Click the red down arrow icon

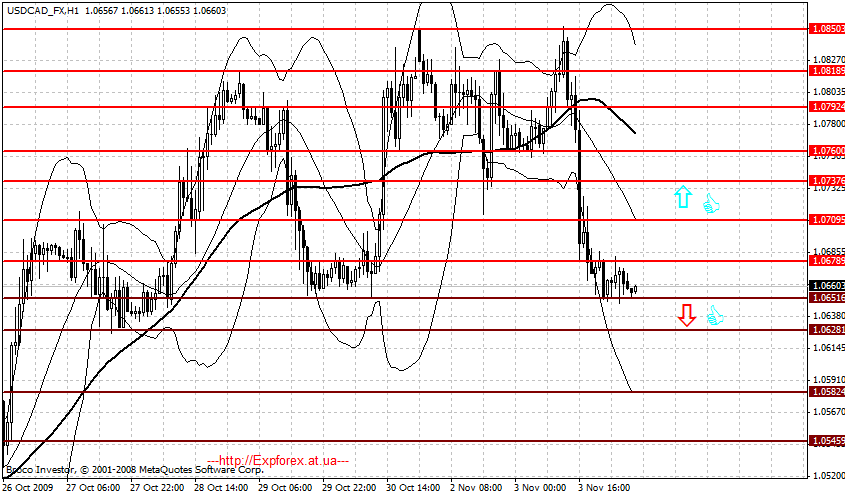tap(687, 315)
